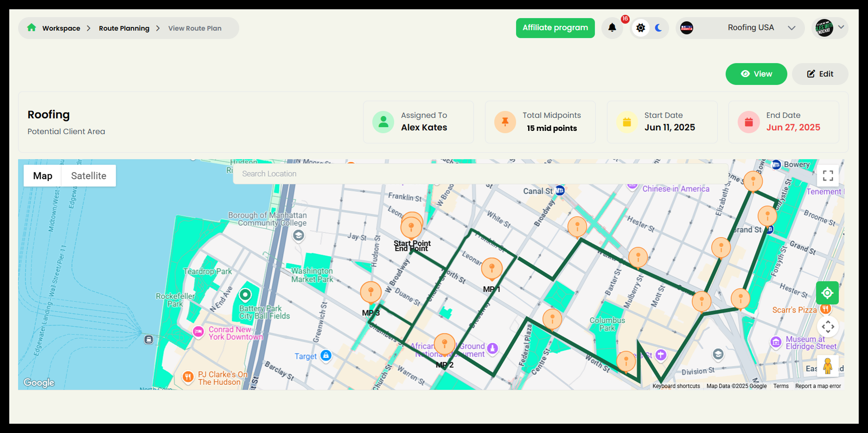Click the Edit route button

820,74
